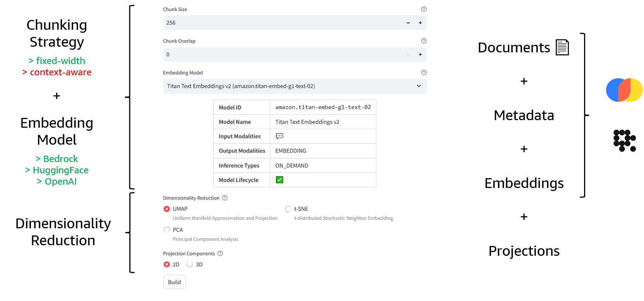This screenshot has width=644, height=301.
Task: Click the text modality speech bubble icon
Action: pos(279,136)
